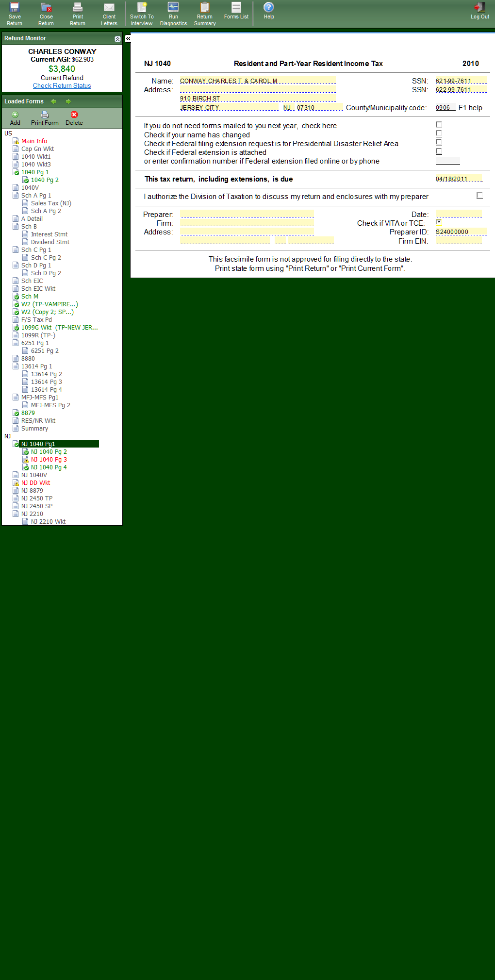Enable authorize Division of Taxation checkbox
Viewport: 495px width, 980px height.
point(479,196)
